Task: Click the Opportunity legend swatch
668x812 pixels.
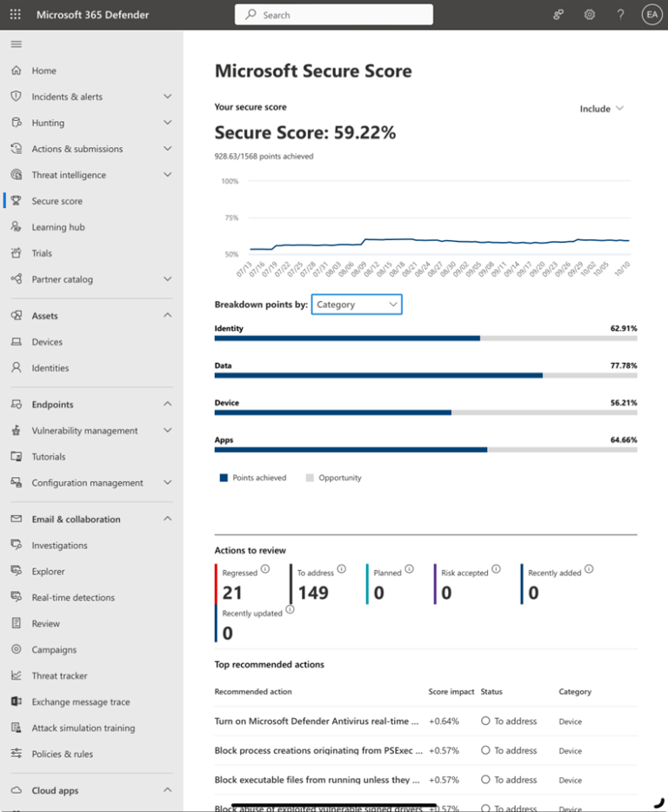Action: [310, 478]
